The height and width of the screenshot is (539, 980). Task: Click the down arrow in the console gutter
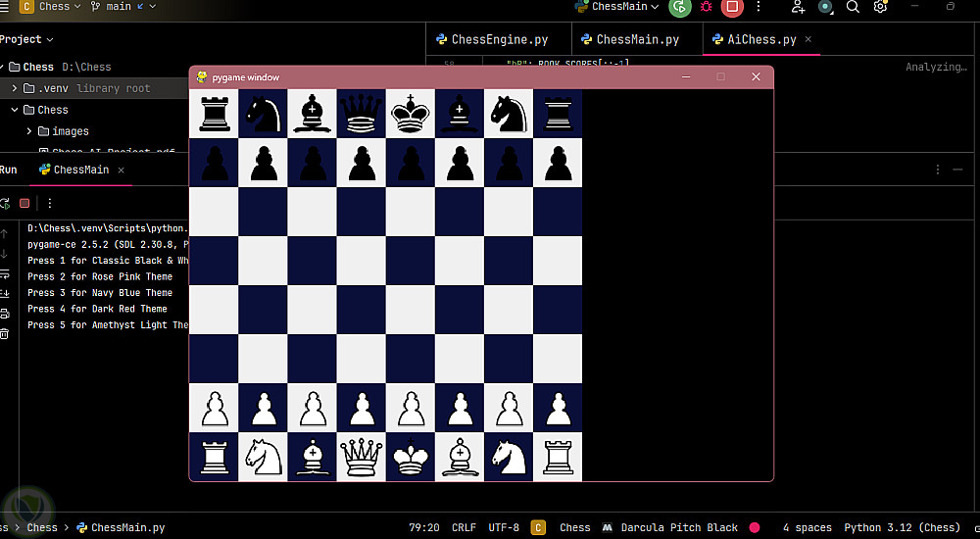click(4, 253)
